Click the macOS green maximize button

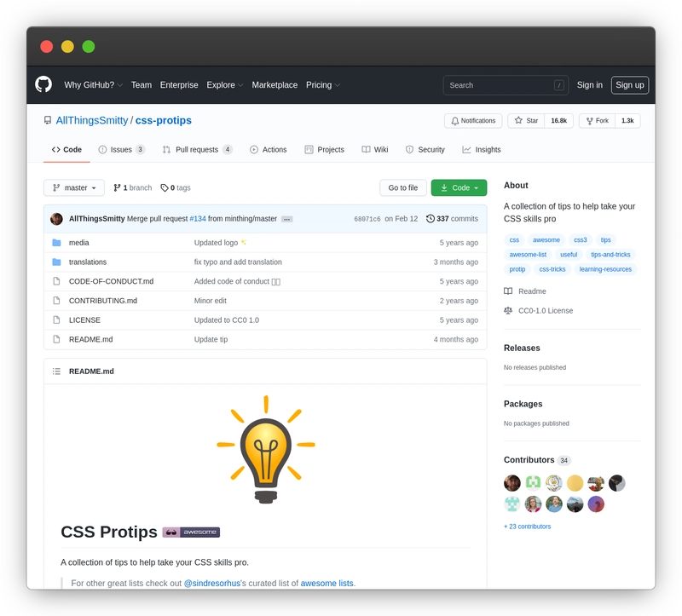click(89, 47)
